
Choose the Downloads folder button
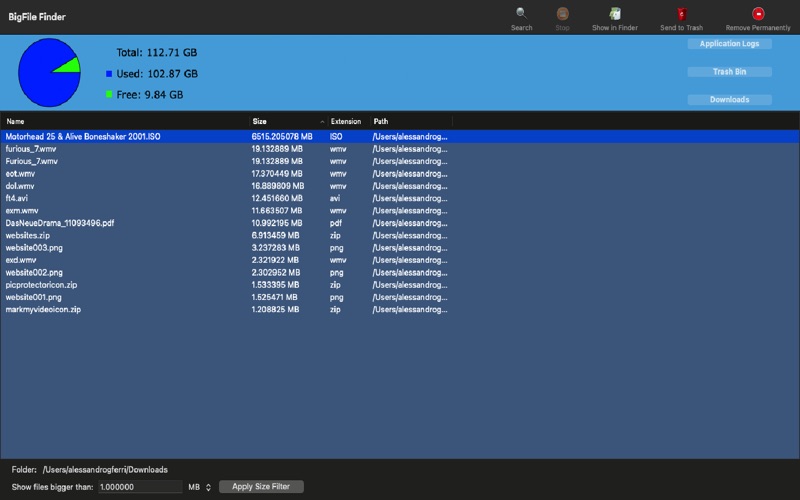pyautogui.click(x=729, y=99)
